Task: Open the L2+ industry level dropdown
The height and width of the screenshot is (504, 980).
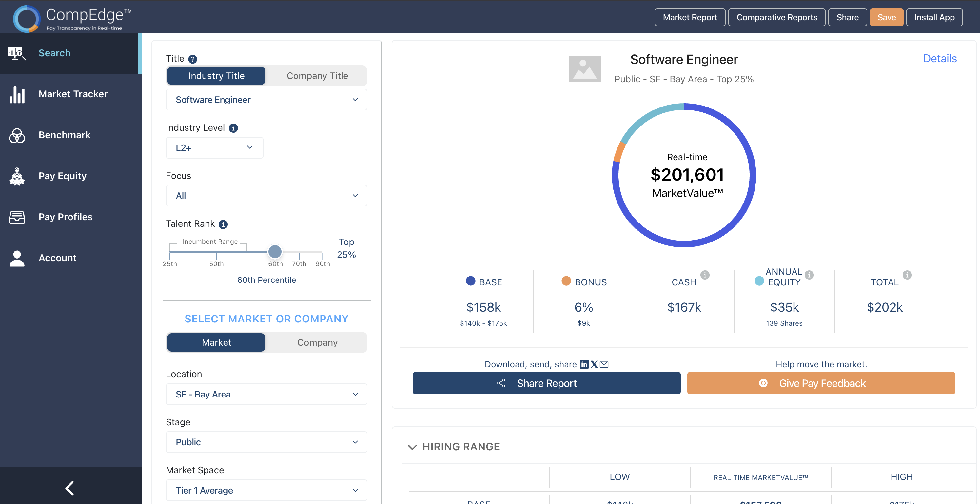Action: (214, 147)
